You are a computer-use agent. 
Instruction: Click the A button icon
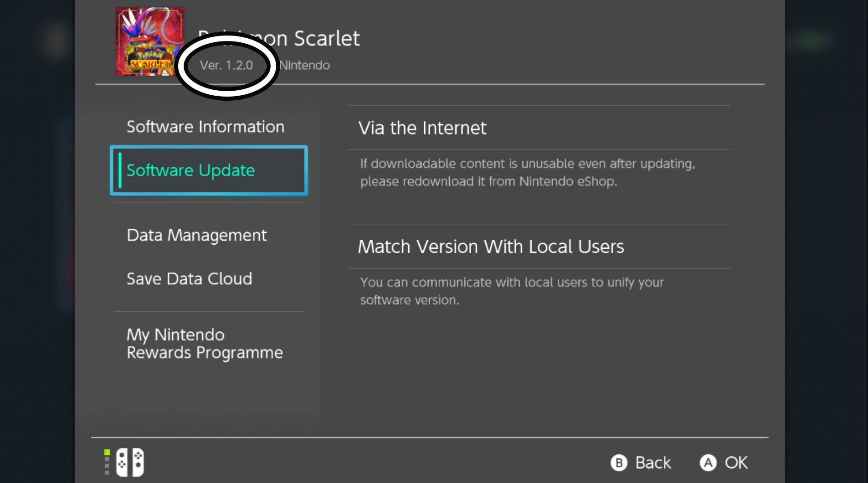(708, 463)
